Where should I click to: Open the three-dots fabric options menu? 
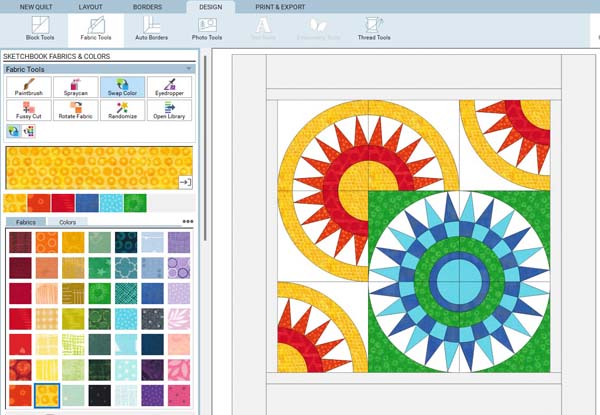click(x=187, y=222)
